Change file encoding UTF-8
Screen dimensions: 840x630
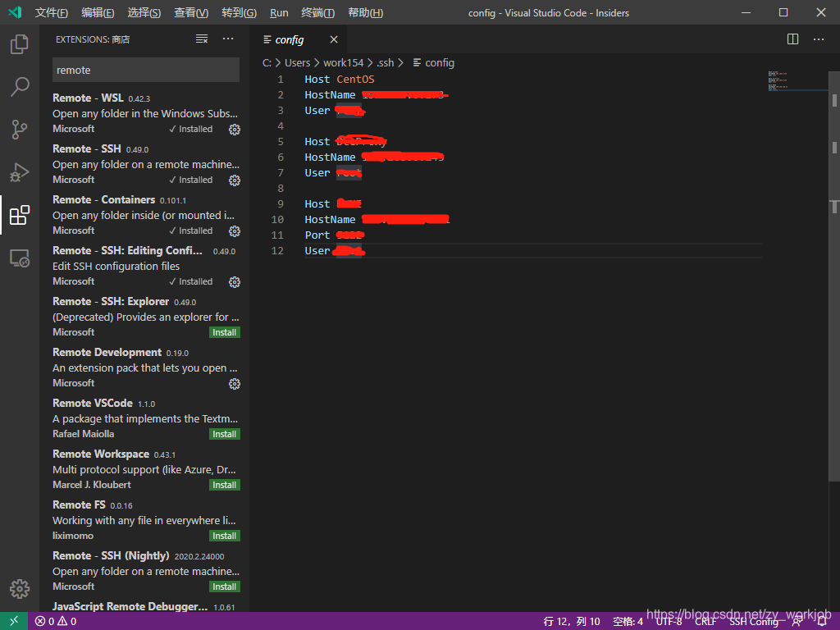669,622
